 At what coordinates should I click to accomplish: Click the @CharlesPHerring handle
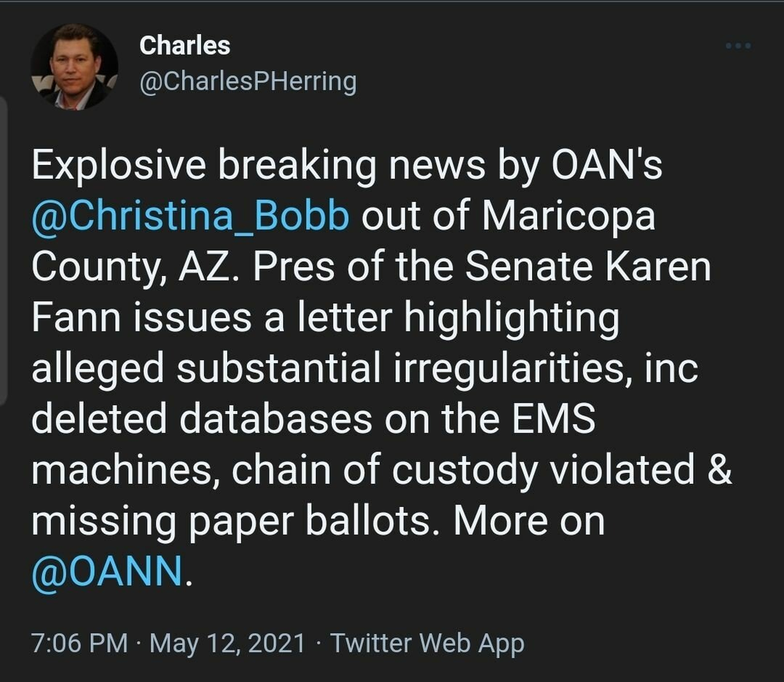coord(247,81)
